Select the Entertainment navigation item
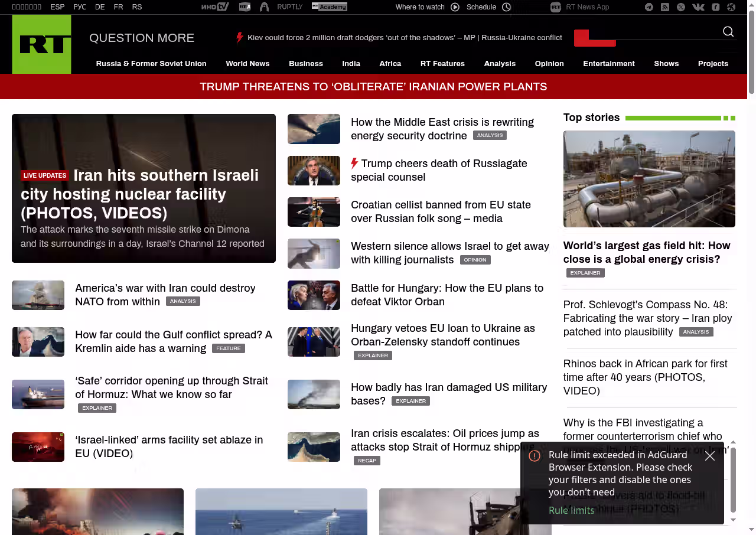Viewport: 756px width, 535px height. pyautogui.click(x=608, y=64)
